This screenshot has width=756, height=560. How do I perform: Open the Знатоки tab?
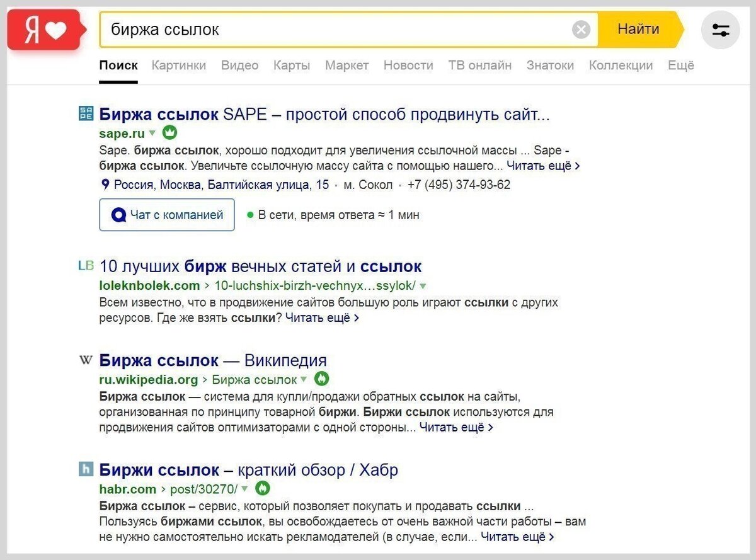click(x=551, y=65)
